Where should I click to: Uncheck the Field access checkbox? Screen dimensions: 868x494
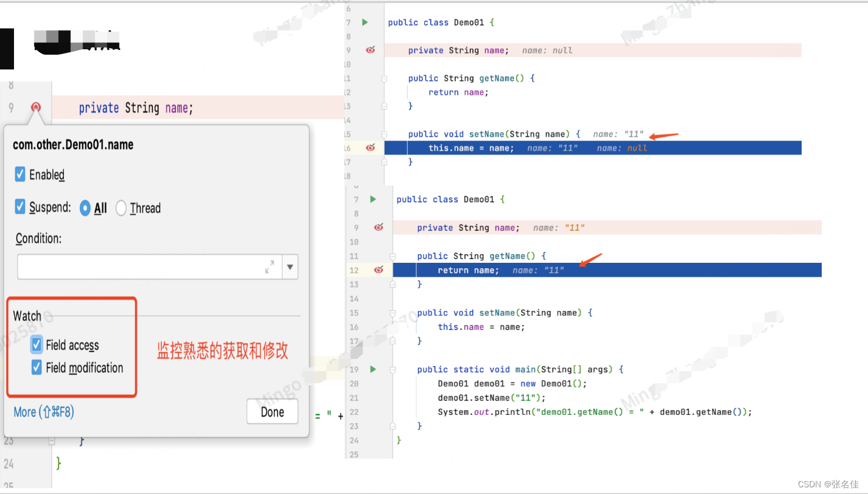pyautogui.click(x=37, y=345)
